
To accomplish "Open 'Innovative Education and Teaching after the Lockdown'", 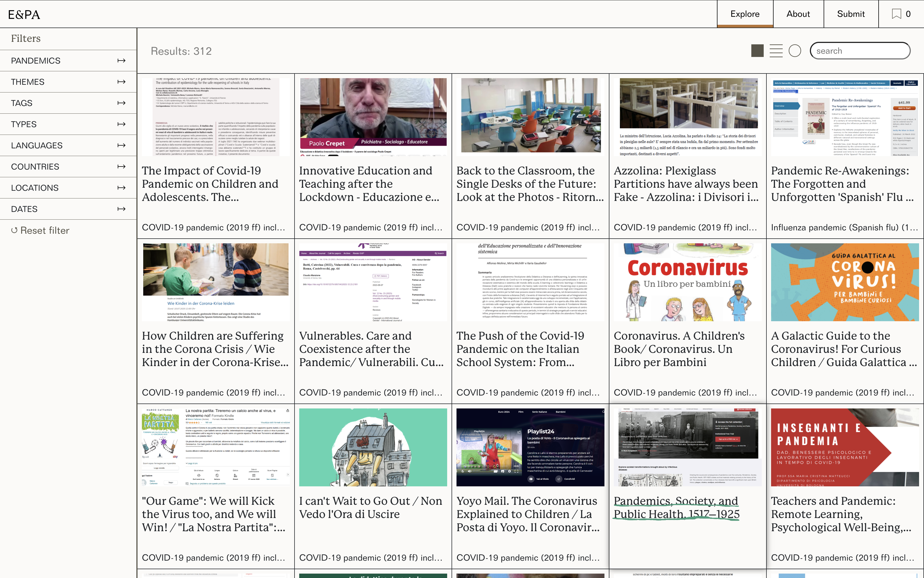I will (x=369, y=184).
